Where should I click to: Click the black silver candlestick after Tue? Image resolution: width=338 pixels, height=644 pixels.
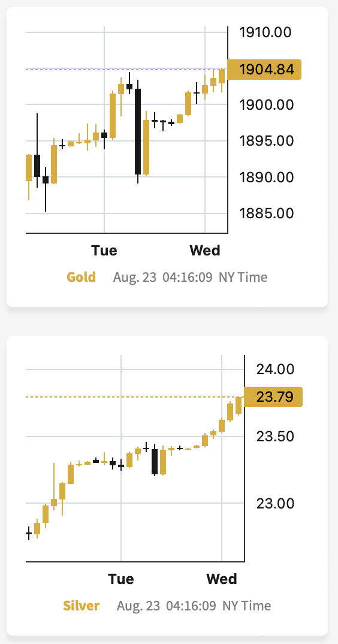click(155, 462)
